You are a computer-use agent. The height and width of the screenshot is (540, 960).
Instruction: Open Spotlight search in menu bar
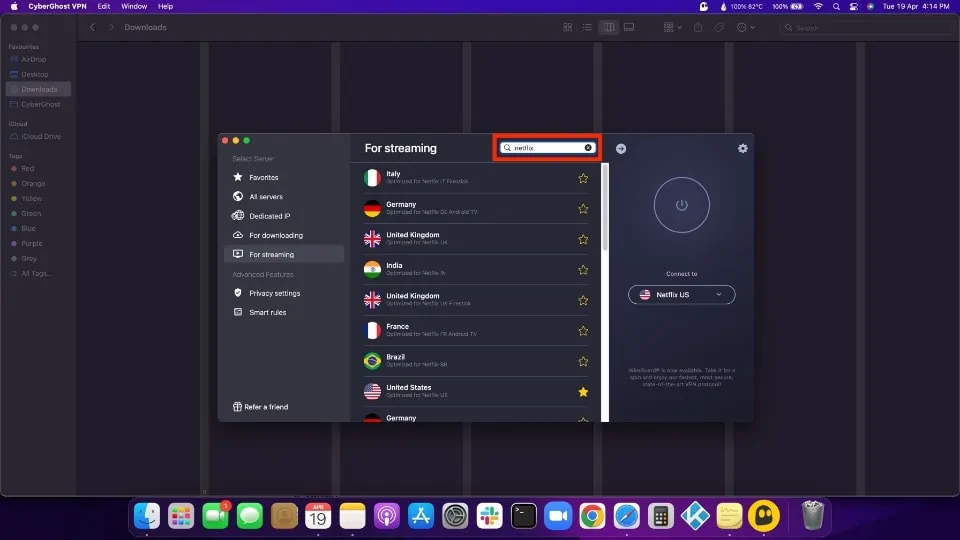836,6
